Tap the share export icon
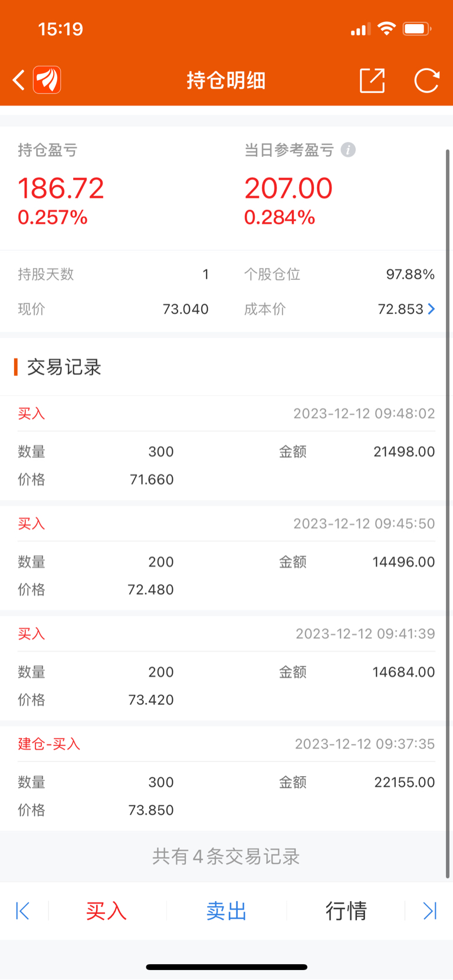 (x=372, y=81)
